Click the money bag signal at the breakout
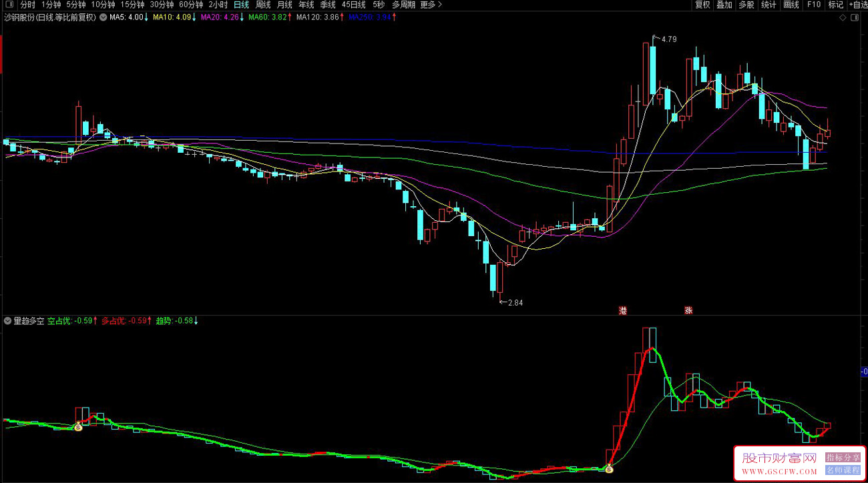 609,469
